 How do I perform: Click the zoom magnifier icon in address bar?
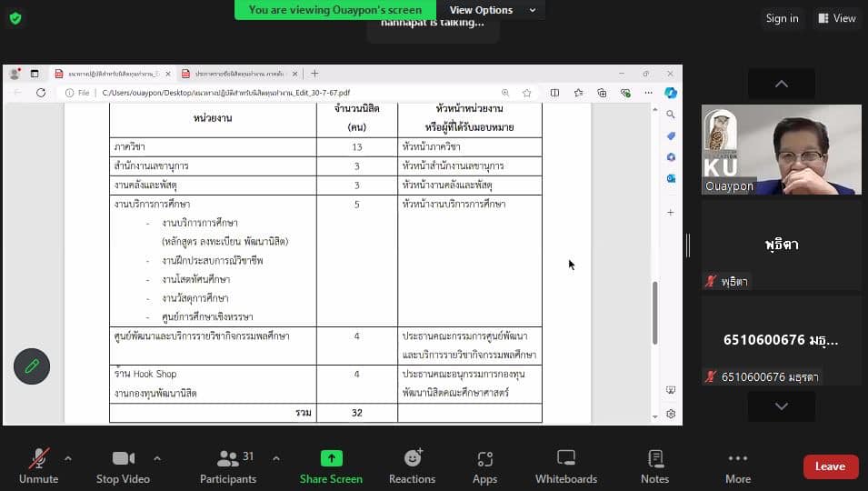click(505, 93)
